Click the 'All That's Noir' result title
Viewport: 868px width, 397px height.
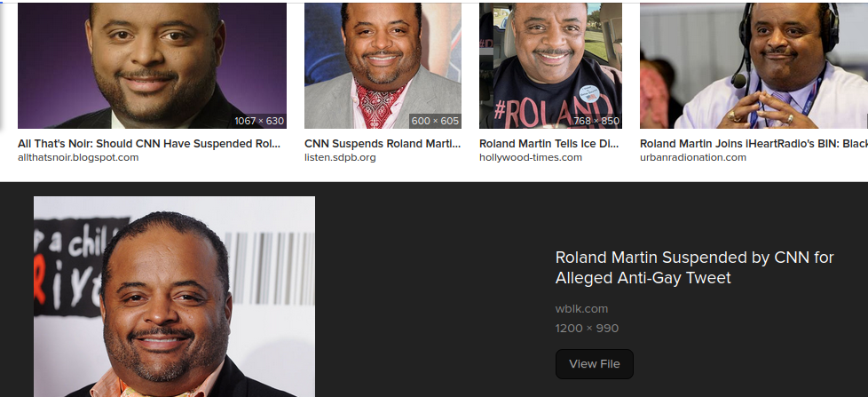click(149, 143)
